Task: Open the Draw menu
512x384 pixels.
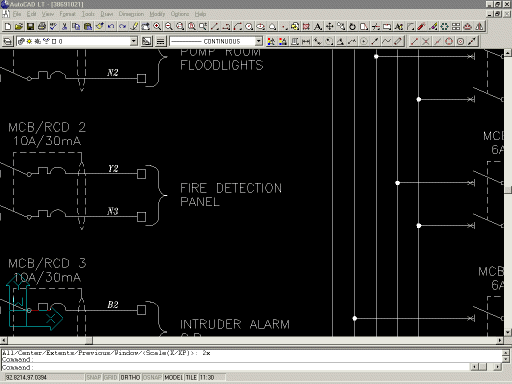Action: point(107,14)
